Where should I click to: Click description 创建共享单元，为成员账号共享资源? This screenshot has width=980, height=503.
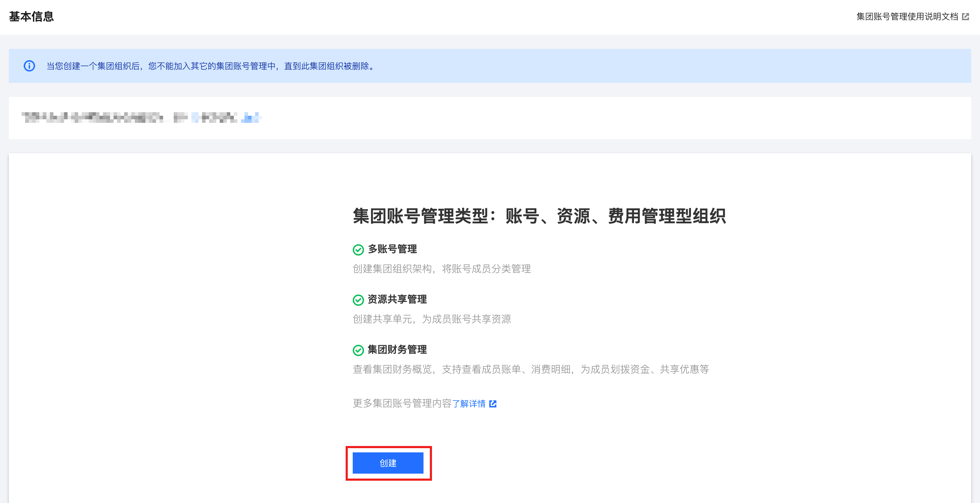tap(431, 319)
